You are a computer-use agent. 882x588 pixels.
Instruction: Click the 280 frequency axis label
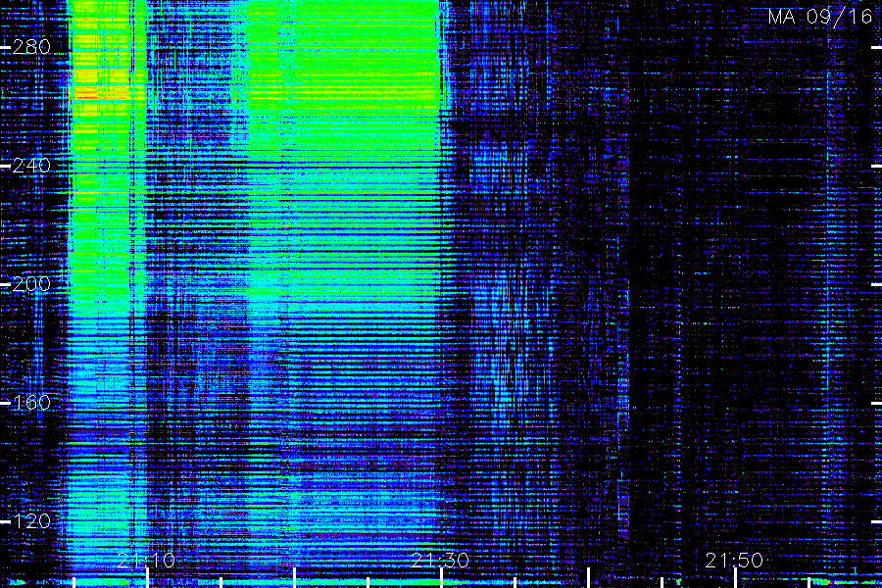tap(31, 47)
